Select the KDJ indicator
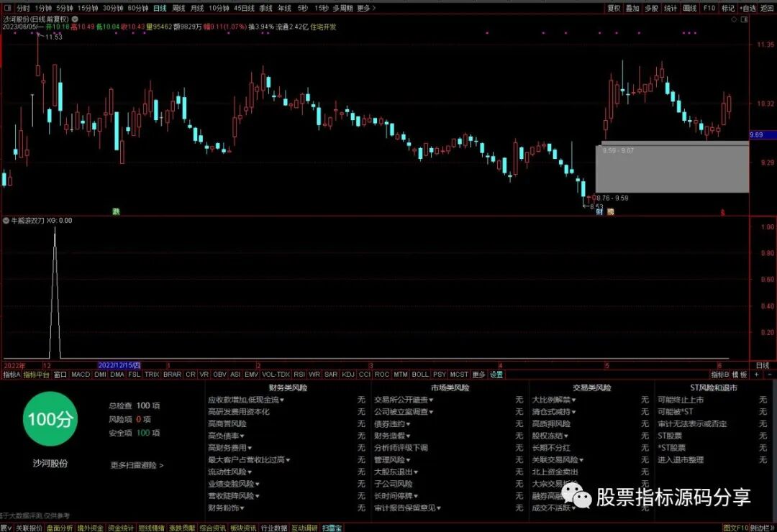The height and width of the screenshot is (532, 777). pos(348,375)
